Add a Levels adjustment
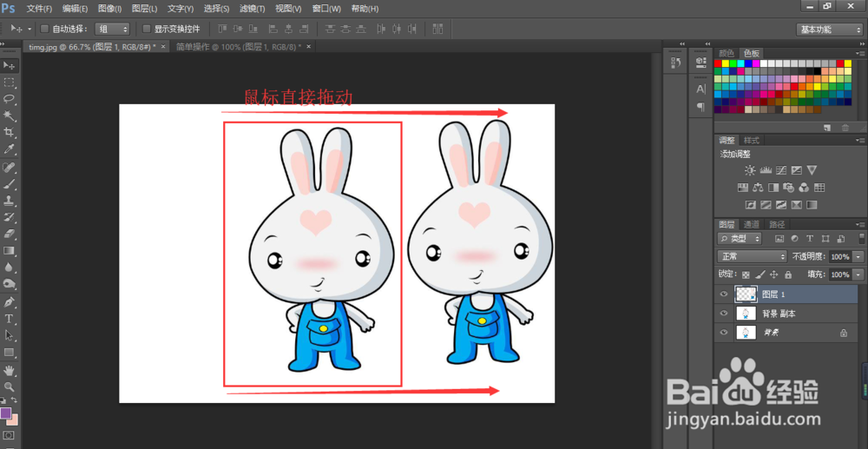This screenshot has height=449, width=868. 766,170
